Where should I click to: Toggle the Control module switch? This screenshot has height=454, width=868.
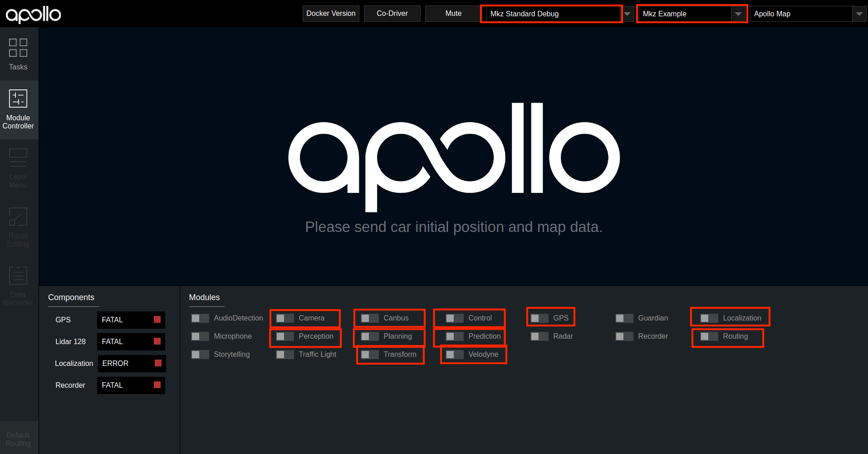pos(454,318)
